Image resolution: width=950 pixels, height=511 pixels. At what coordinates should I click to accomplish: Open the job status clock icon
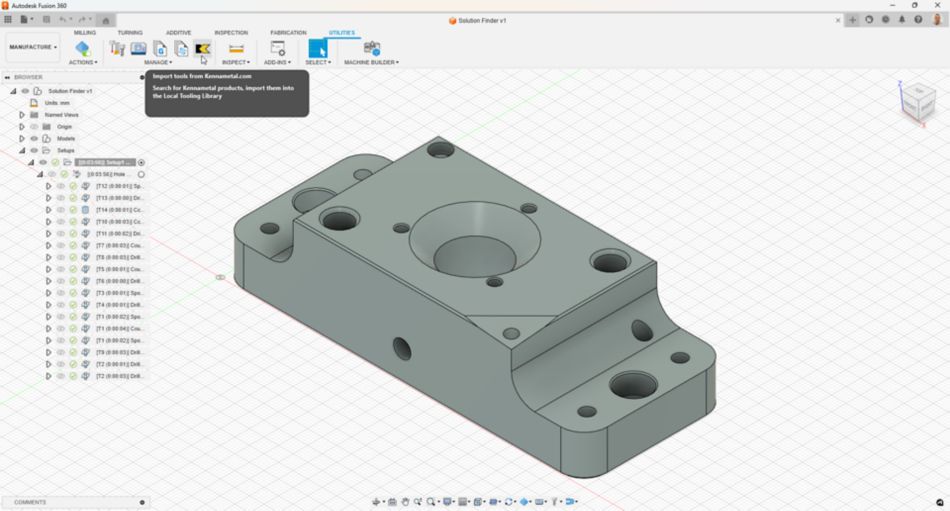885,19
